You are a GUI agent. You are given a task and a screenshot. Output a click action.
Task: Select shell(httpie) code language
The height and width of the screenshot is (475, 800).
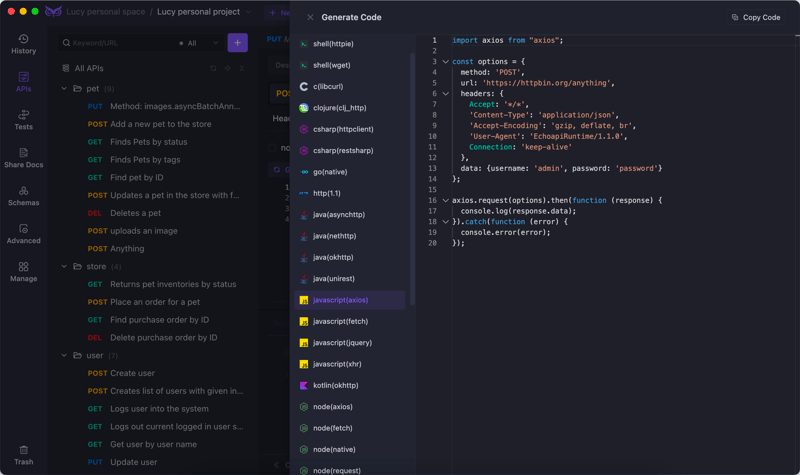349,44
